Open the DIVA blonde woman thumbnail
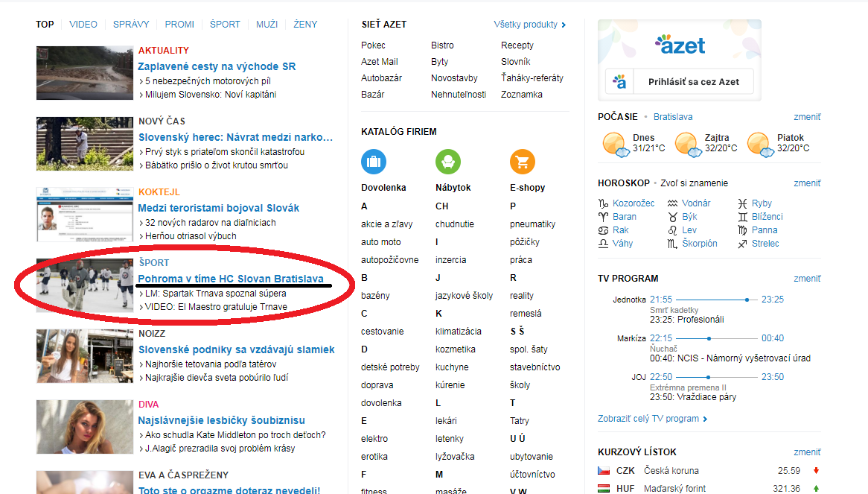The width and height of the screenshot is (868, 494). (85, 428)
